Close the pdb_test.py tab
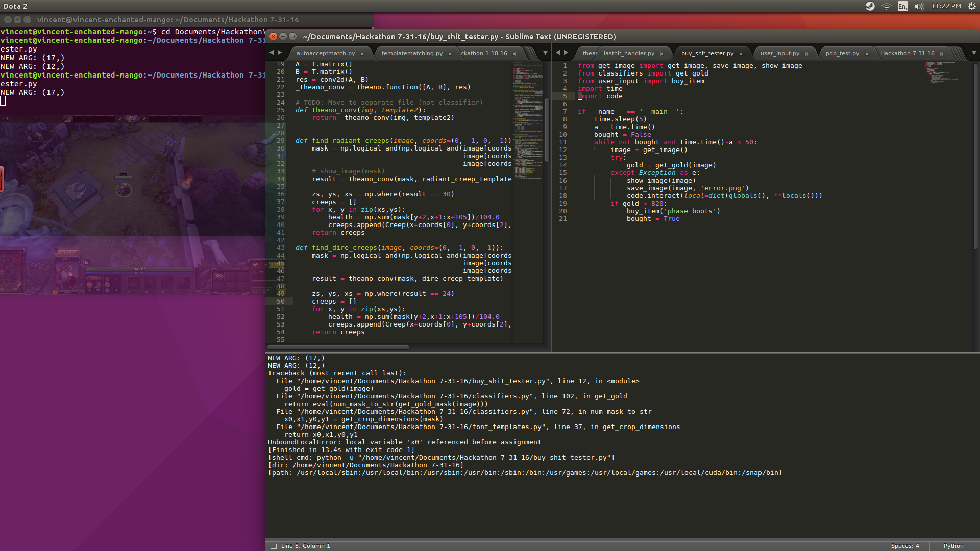The image size is (980, 551). (867, 54)
